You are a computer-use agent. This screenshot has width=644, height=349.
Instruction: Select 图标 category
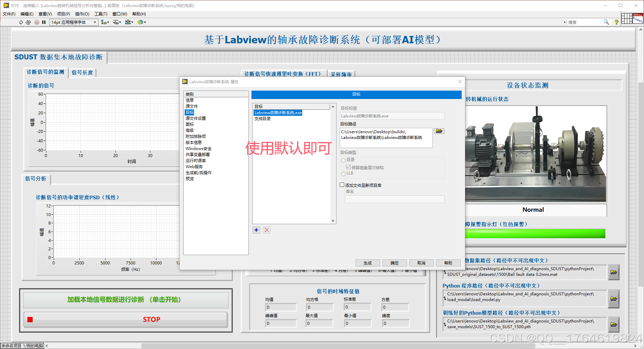click(x=190, y=124)
